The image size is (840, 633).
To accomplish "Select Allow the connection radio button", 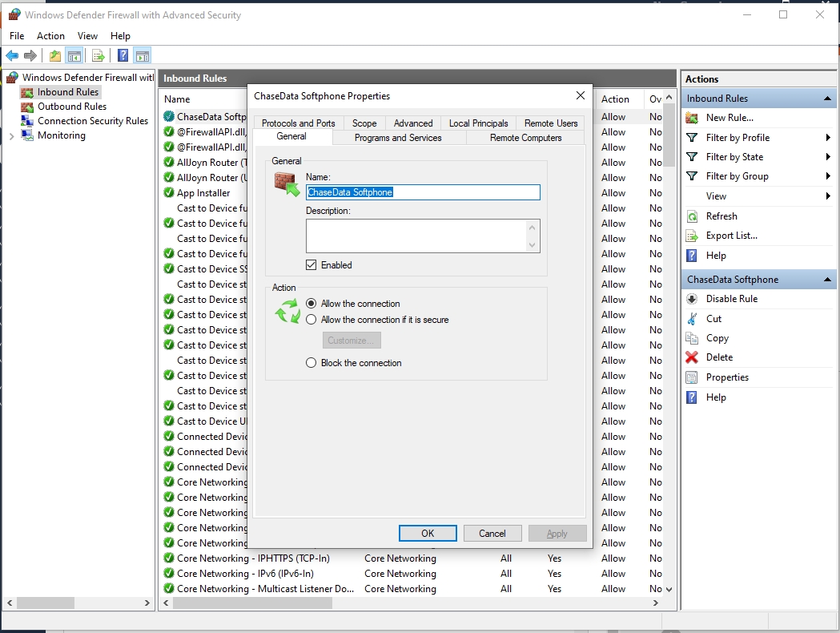I will [311, 304].
